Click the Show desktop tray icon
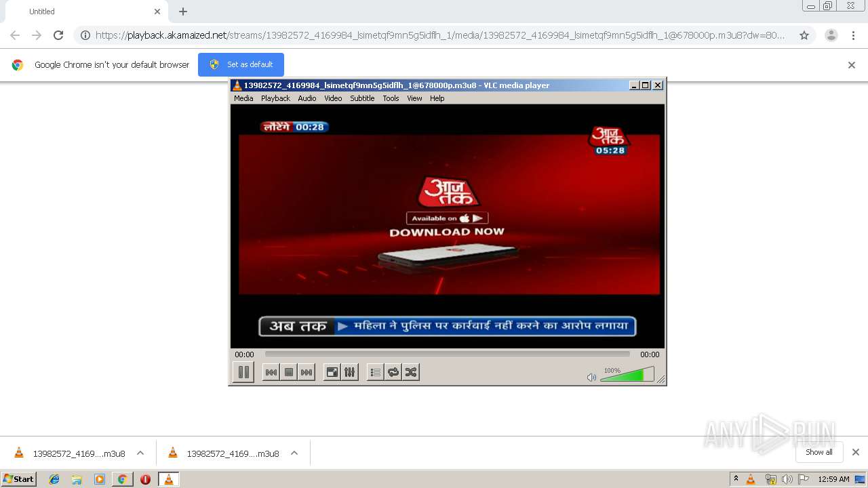Image resolution: width=868 pixels, height=488 pixels. 861,479
